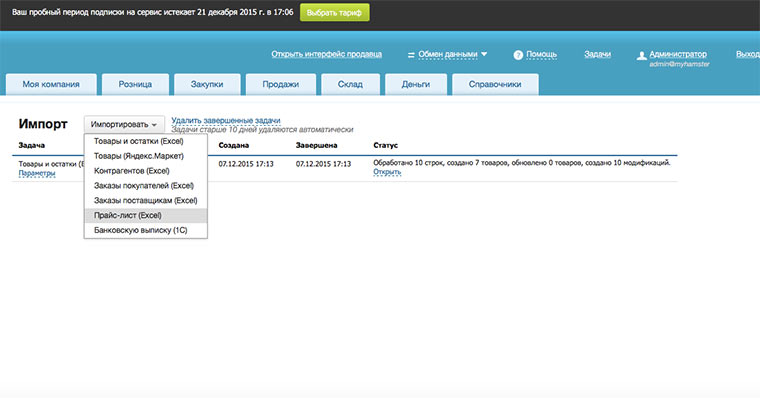Choose Товары (Яндекс.Маркет) import option

145,156
